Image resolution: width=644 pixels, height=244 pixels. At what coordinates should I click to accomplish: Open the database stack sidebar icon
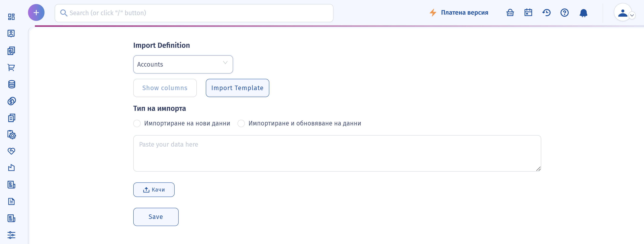click(x=11, y=84)
